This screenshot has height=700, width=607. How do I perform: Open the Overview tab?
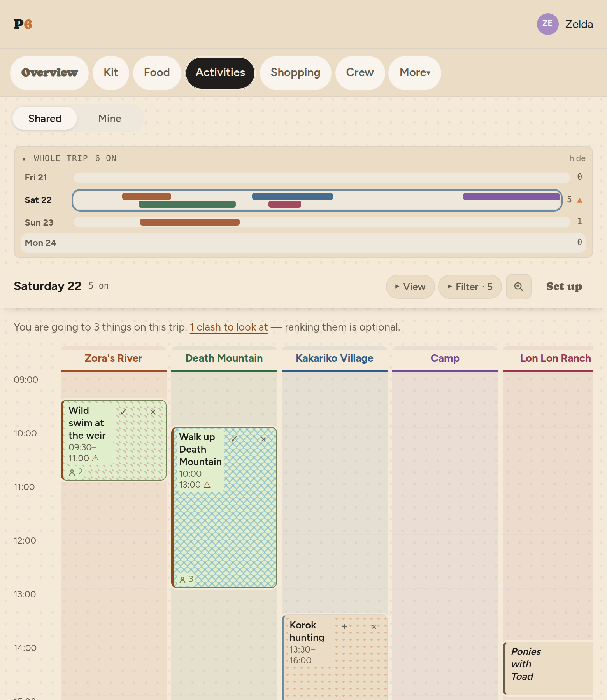[49, 73]
